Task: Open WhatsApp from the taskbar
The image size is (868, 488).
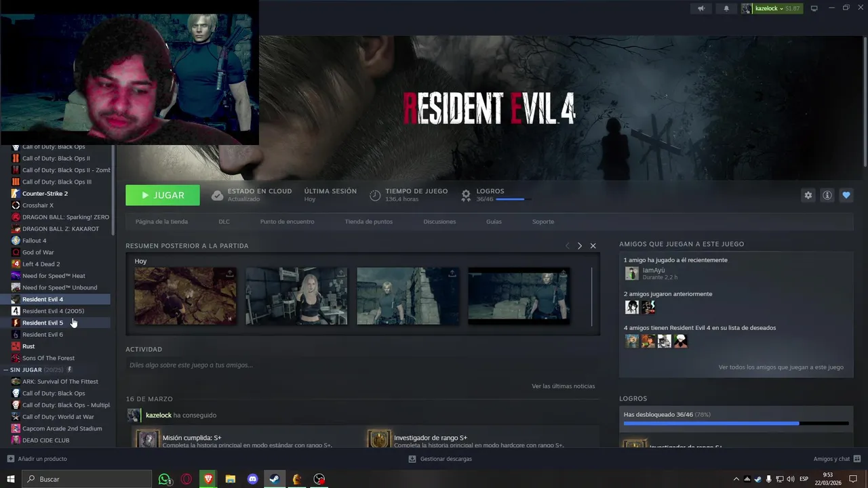Action: pyautogui.click(x=164, y=479)
